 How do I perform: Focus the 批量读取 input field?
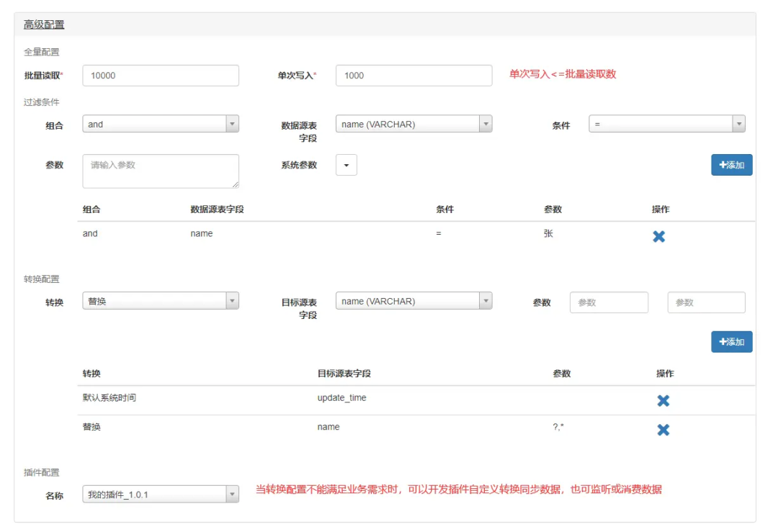(x=161, y=76)
